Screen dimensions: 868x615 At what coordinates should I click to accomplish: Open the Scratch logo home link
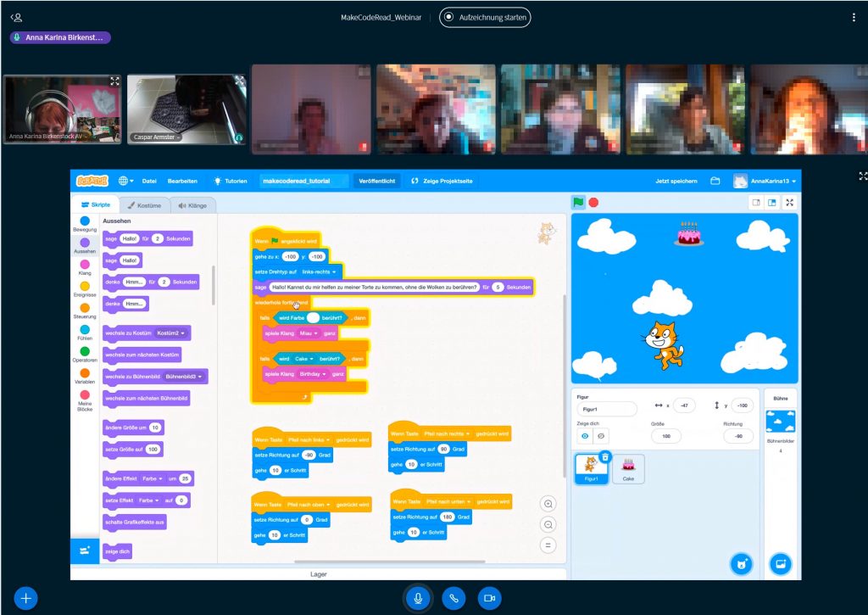coord(92,181)
